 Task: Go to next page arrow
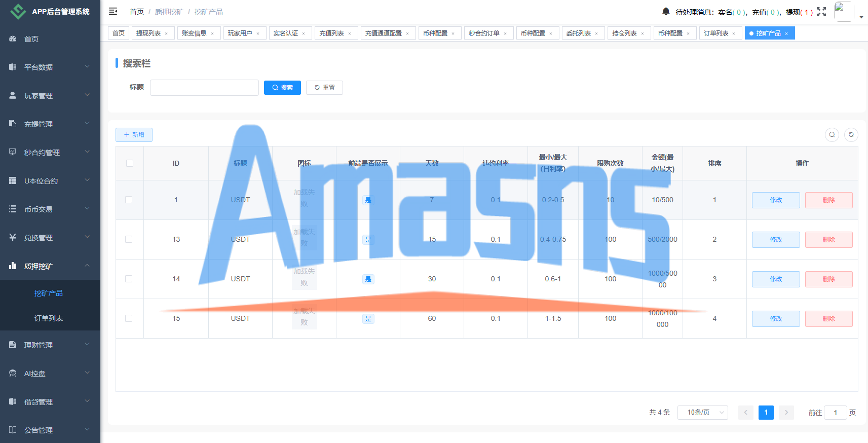(786, 413)
